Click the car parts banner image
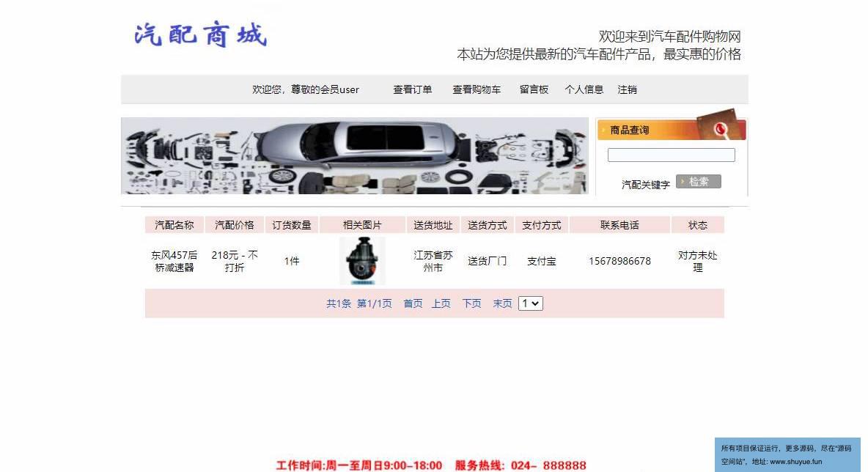868x472 pixels. [x=355, y=155]
